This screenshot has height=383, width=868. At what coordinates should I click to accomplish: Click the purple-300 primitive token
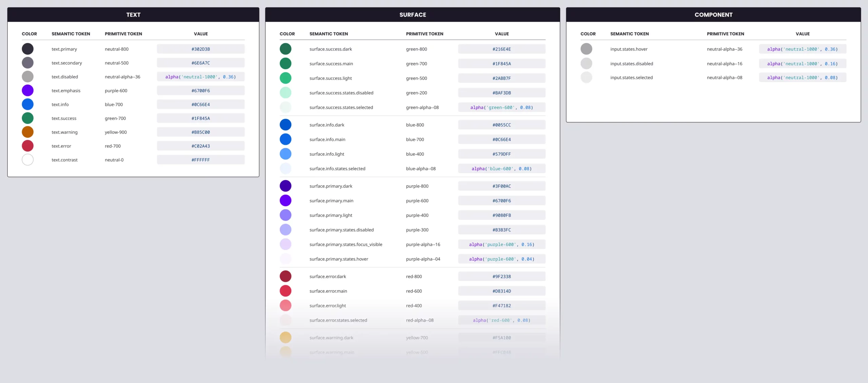coord(417,230)
